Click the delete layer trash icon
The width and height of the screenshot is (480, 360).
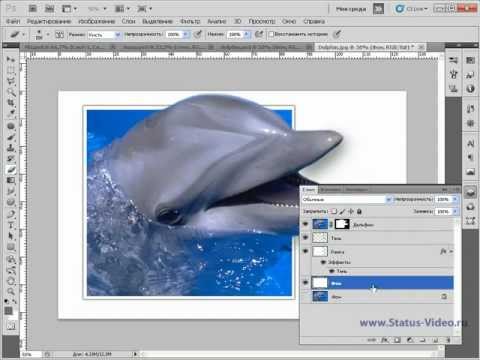coord(448,340)
